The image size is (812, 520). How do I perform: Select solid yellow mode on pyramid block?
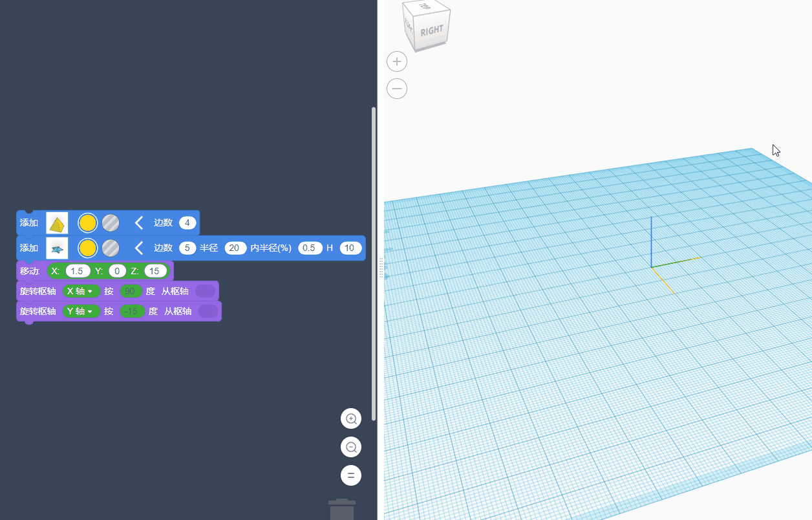coord(87,223)
